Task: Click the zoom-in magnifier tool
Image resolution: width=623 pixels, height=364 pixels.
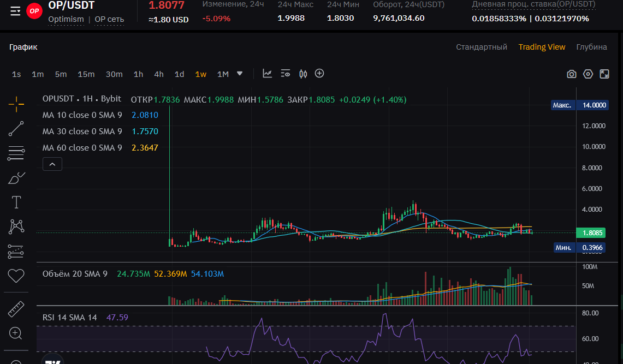Action: (16, 333)
